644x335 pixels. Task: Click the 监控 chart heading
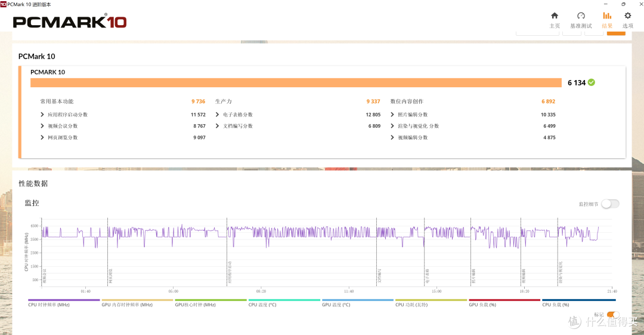(x=32, y=203)
